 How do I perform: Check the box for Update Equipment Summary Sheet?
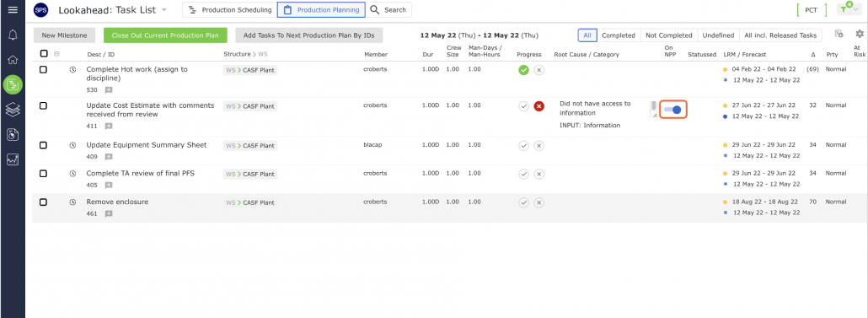tap(44, 145)
